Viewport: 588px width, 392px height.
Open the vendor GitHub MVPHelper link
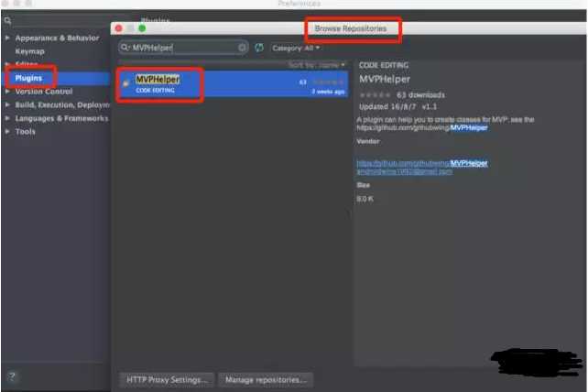click(422, 163)
